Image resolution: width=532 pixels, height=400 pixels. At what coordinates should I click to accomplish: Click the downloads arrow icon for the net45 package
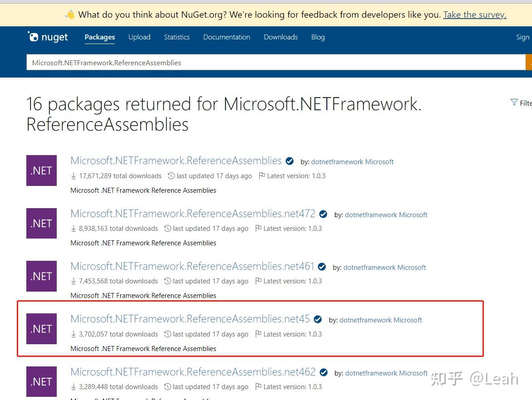point(74,334)
